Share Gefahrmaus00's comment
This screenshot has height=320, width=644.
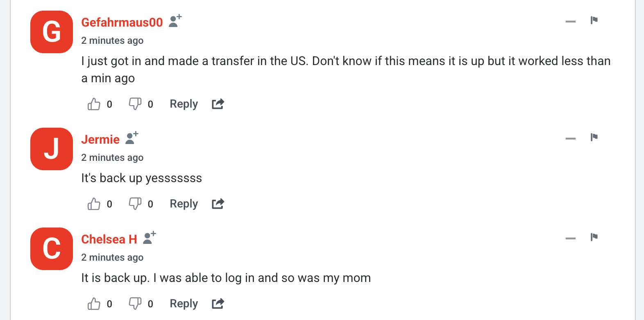click(x=218, y=104)
